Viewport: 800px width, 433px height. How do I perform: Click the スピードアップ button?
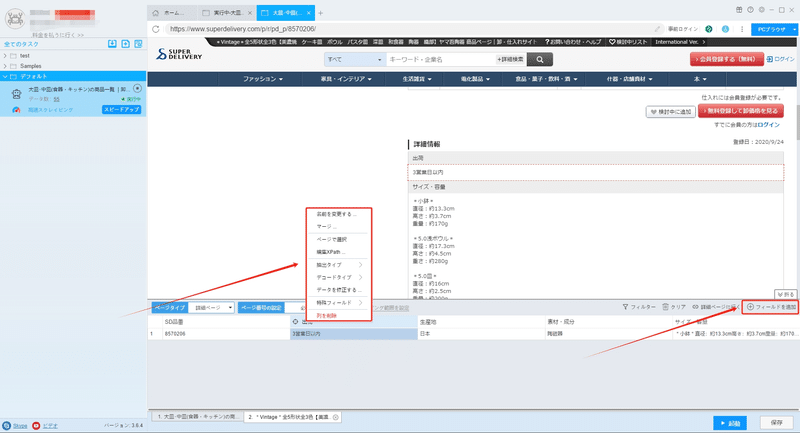click(x=121, y=110)
